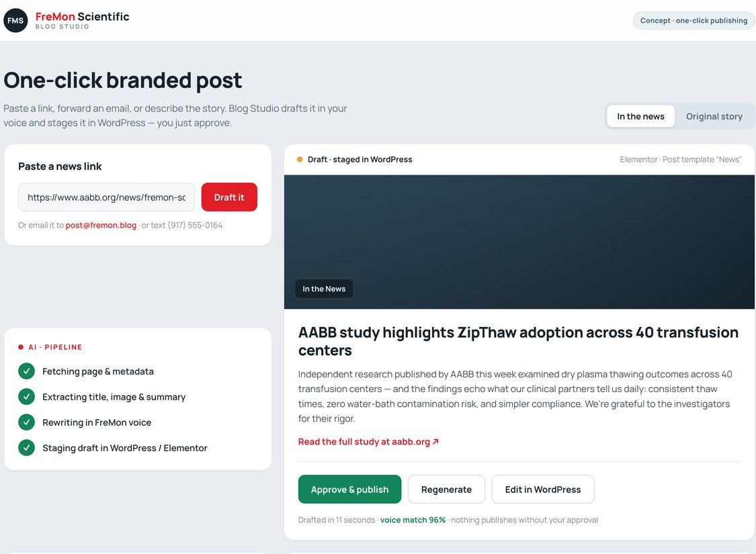Image resolution: width=756 pixels, height=554 pixels.
Task: Click the In the News category badge
Action: pyautogui.click(x=324, y=289)
